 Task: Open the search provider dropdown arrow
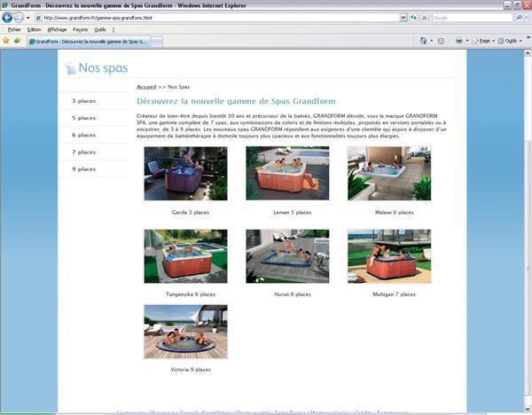[x=527, y=18]
